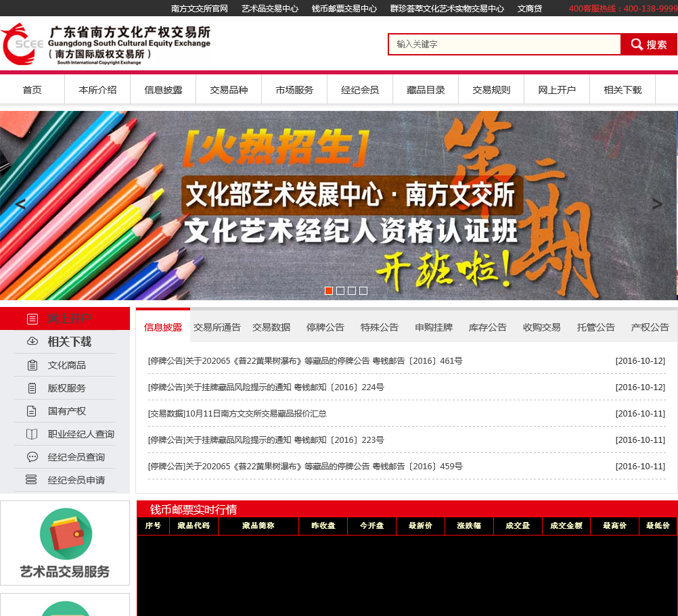Switch to the 交易所通告 tab
This screenshot has height=616, width=678.
pyautogui.click(x=217, y=327)
